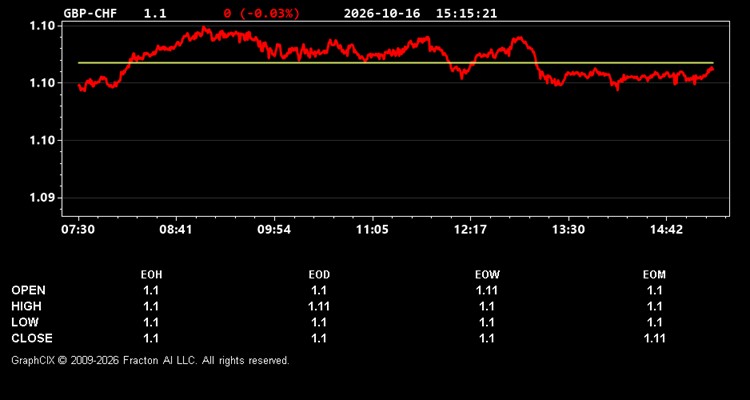The height and width of the screenshot is (400, 750).
Task: Click the GraphCIX copyright notice text
Action: tap(150, 360)
